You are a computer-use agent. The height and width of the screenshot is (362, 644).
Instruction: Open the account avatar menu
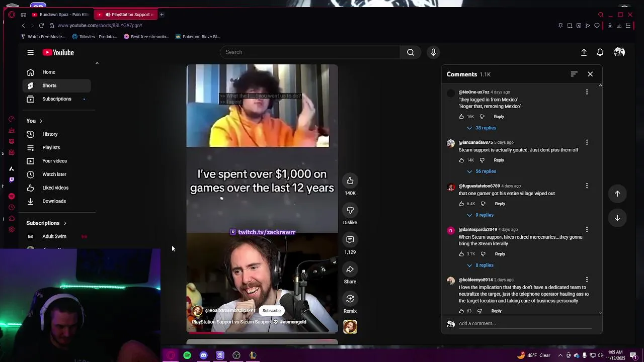(619, 52)
